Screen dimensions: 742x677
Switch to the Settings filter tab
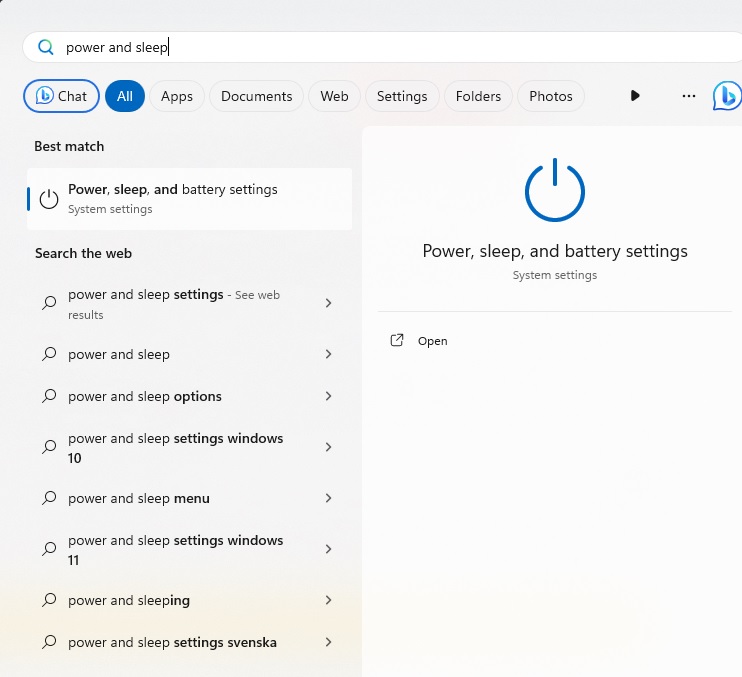402,96
